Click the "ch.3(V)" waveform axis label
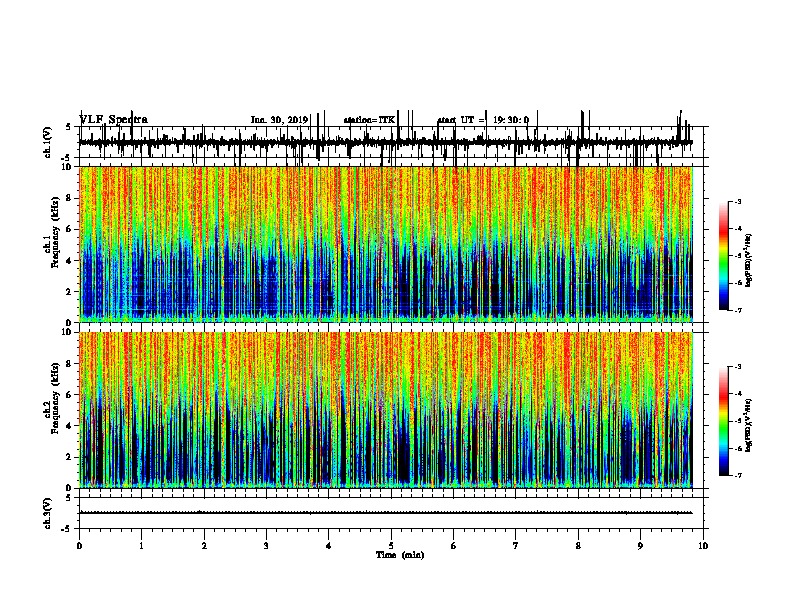This screenshot has height=612, width=792. (x=47, y=513)
